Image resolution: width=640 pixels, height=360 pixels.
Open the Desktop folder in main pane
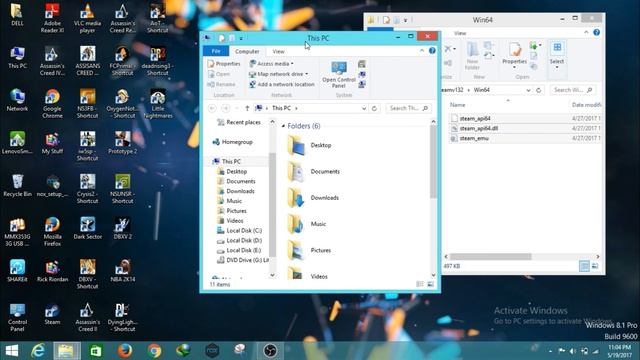pos(309,145)
